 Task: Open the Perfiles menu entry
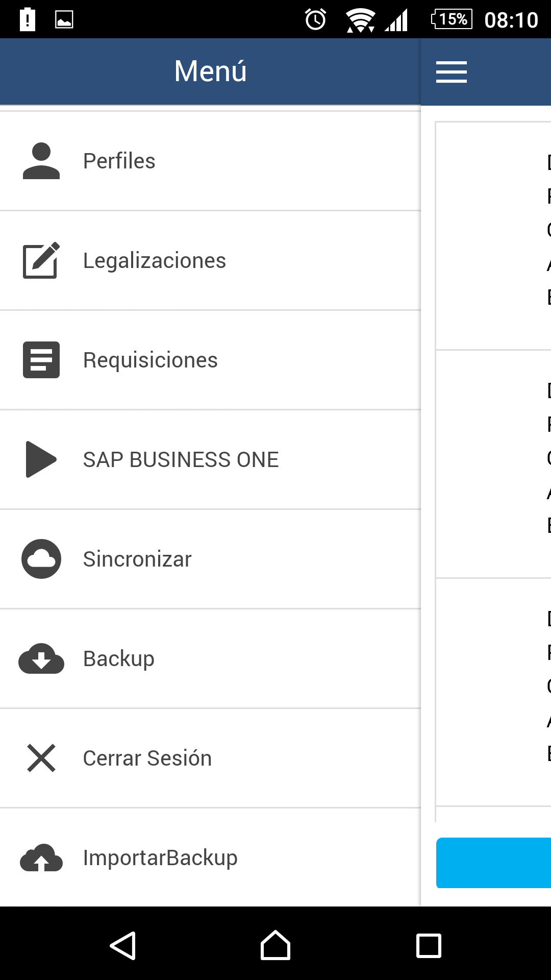tap(119, 161)
